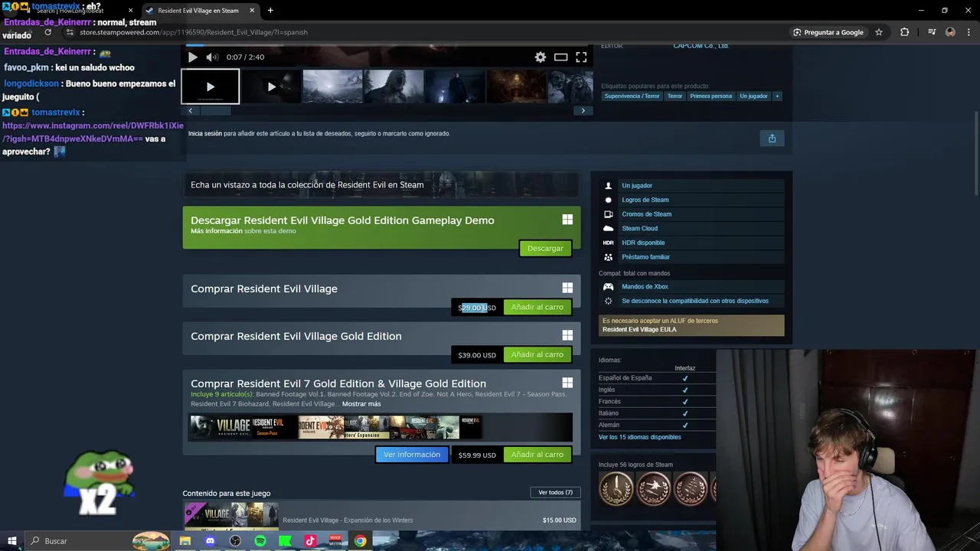
Task: Bookmark this page with star icon
Action: (879, 32)
